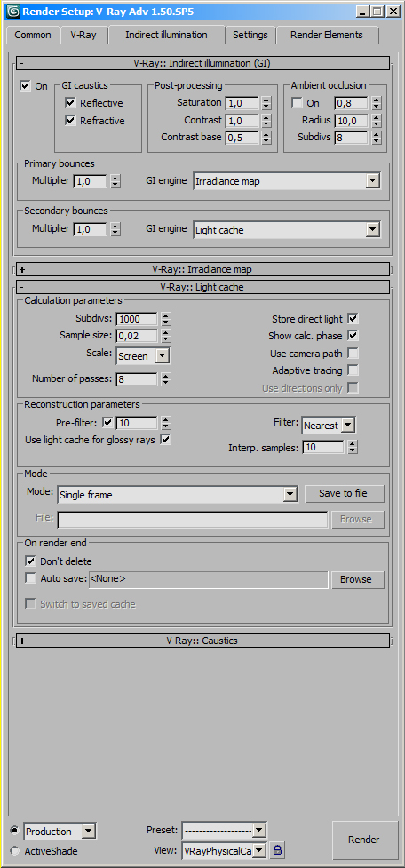Toggle Show calc. phase checkbox
405x868 pixels.
pyautogui.click(x=353, y=336)
